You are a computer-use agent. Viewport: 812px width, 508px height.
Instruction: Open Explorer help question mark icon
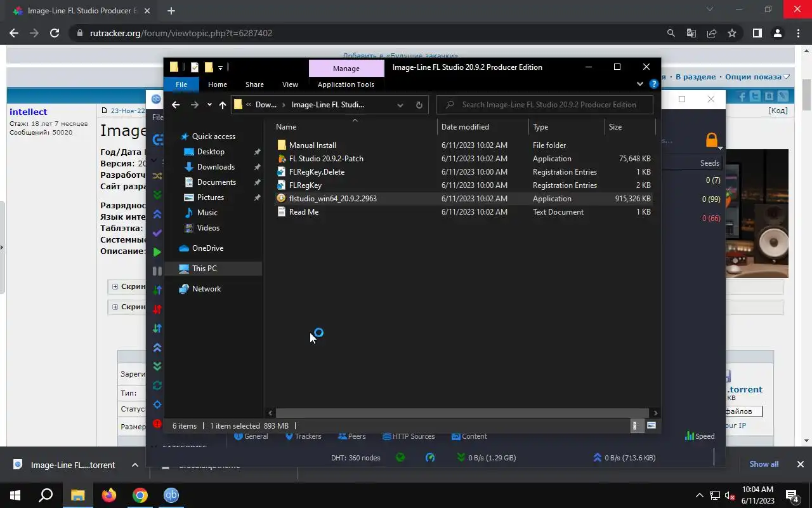654,84
